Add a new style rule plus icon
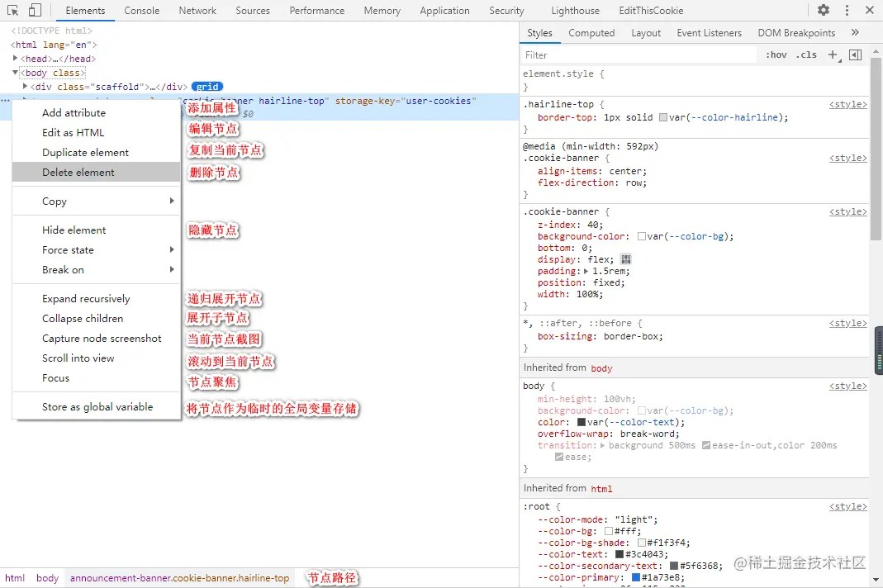This screenshot has width=883, height=588. click(x=833, y=55)
